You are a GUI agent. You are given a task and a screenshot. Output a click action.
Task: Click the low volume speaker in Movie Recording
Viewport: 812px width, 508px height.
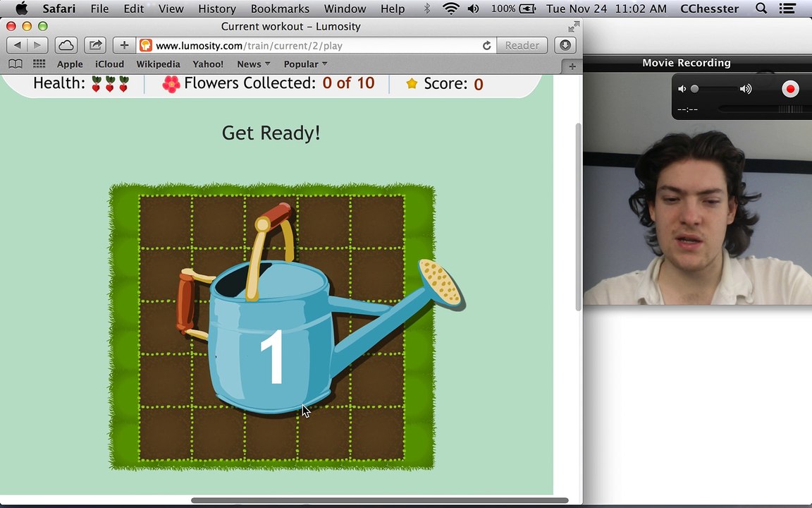(x=682, y=89)
